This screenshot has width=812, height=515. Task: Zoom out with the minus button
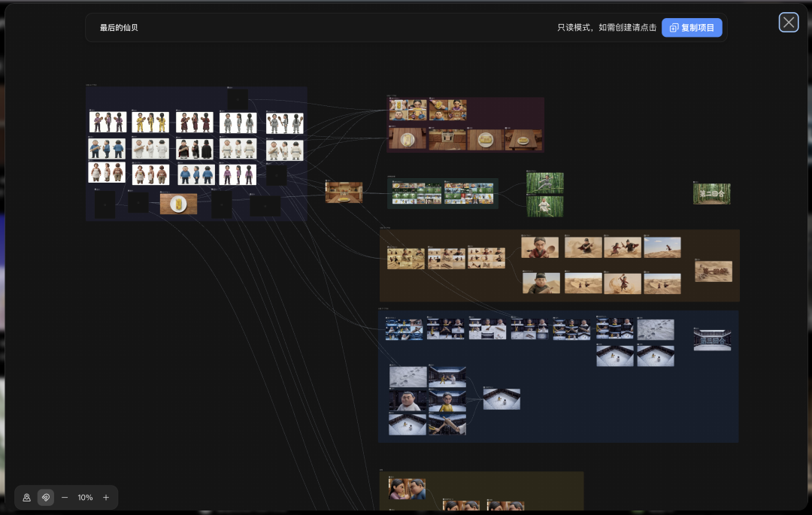(65, 498)
